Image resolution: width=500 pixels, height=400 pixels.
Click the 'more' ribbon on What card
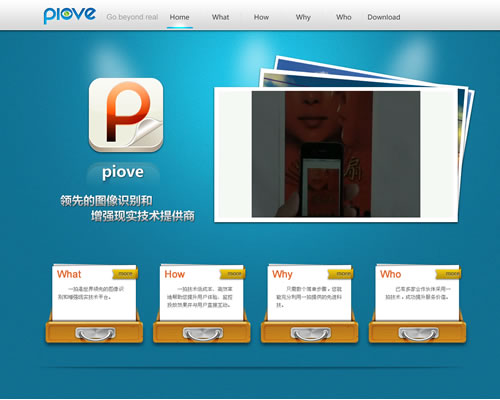125,274
